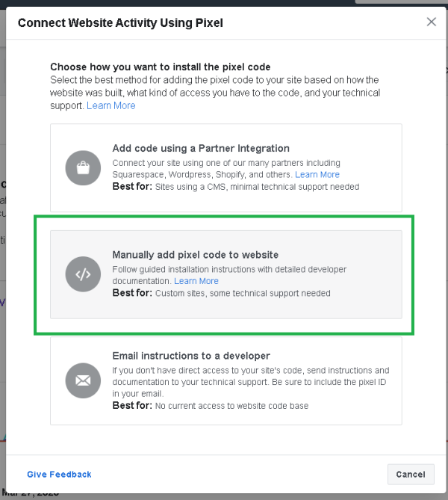Open Learn More link in intro paragraph
The width and height of the screenshot is (448, 500).
111,105
